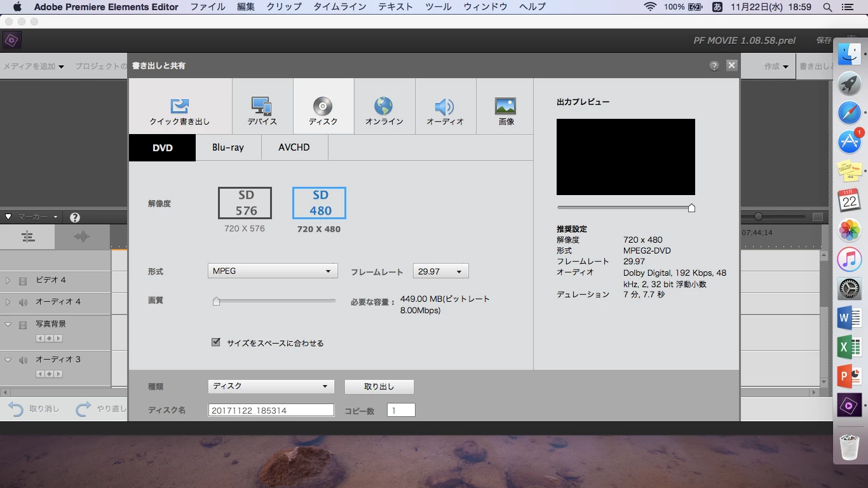
Task: Click the timeline zoom slider handle
Action: click(758, 217)
